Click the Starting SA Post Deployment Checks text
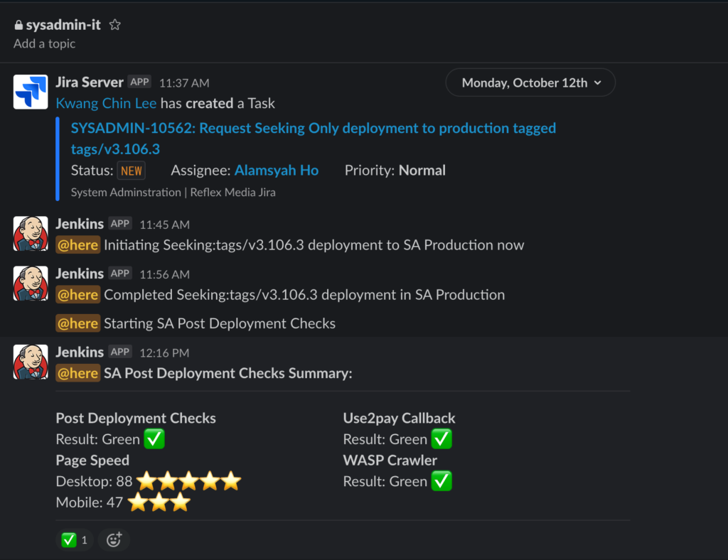This screenshot has height=560, width=728. [220, 323]
